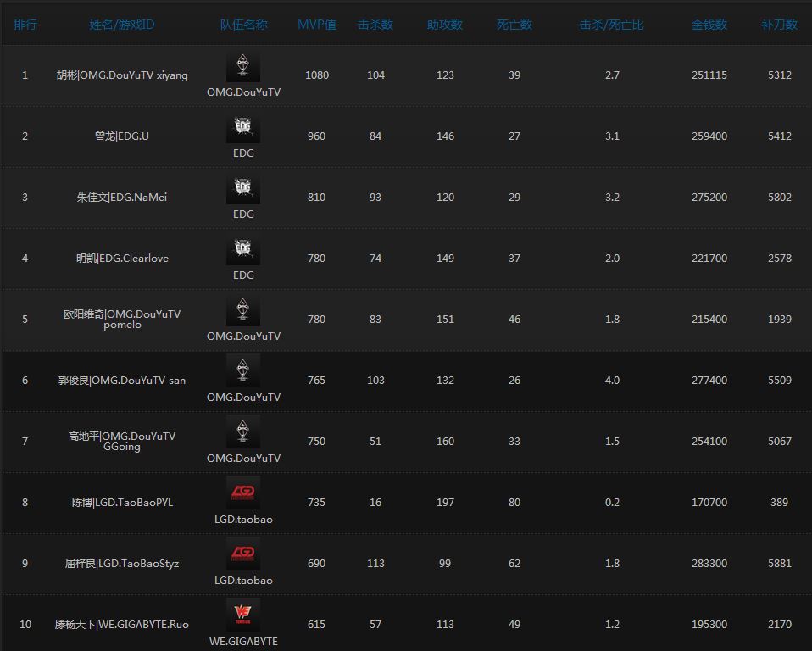Viewport: 812px width, 651px height.
Task: Sort by the MVP值 column header
Action: pos(316,25)
